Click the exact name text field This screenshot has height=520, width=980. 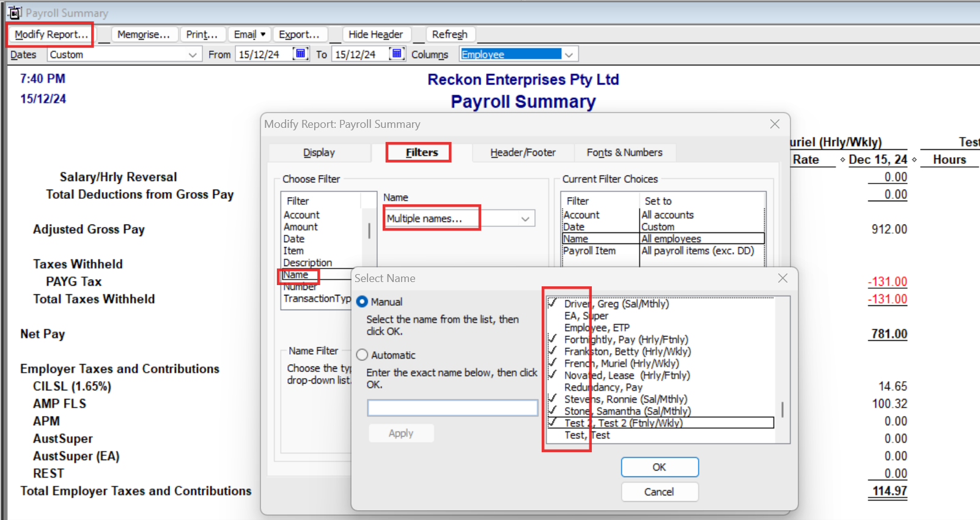point(452,408)
